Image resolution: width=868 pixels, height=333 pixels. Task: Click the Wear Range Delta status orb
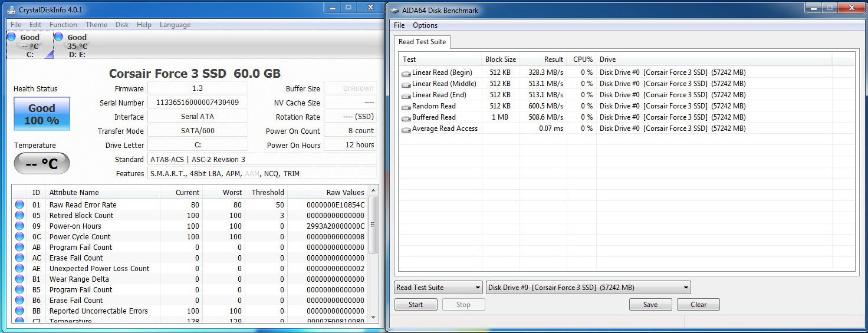coord(19,279)
